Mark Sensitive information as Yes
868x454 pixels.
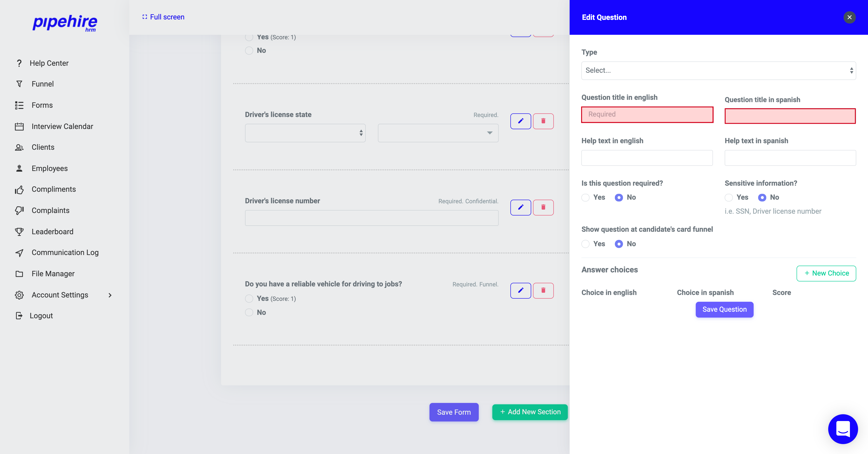tap(729, 197)
